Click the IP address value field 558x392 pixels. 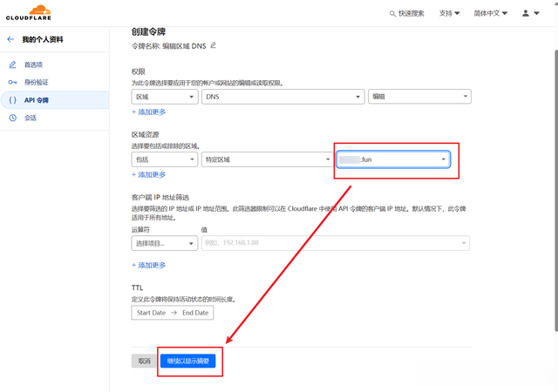pos(335,243)
